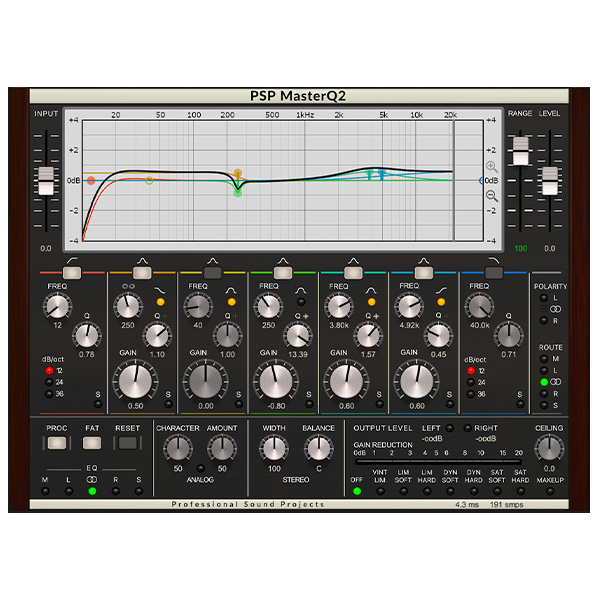Click the CEILING knob
This screenshot has height=600, width=600.
point(549,448)
